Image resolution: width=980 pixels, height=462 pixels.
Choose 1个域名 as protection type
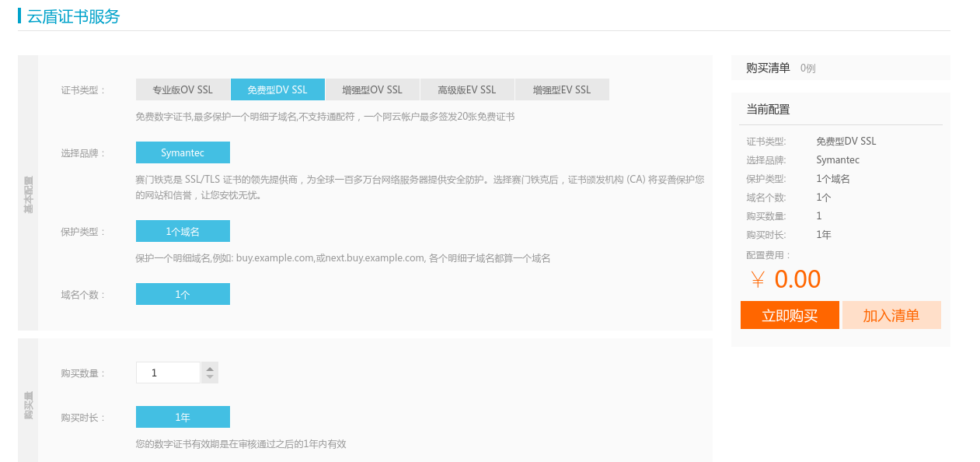(183, 231)
